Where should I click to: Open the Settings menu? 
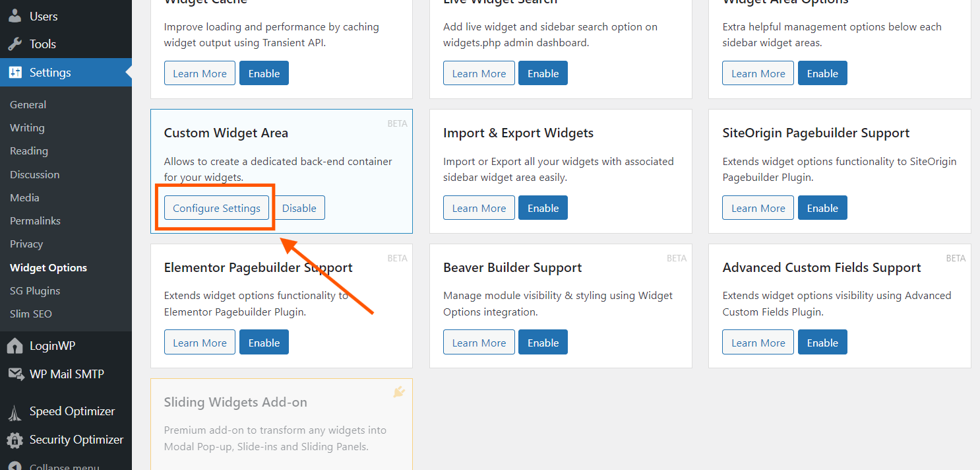(x=66, y=73)
